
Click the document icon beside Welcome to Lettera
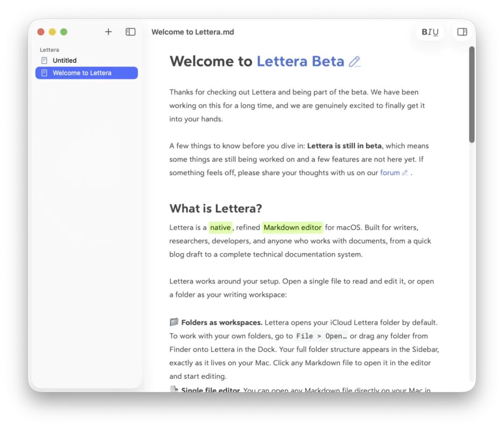(44, 73)
